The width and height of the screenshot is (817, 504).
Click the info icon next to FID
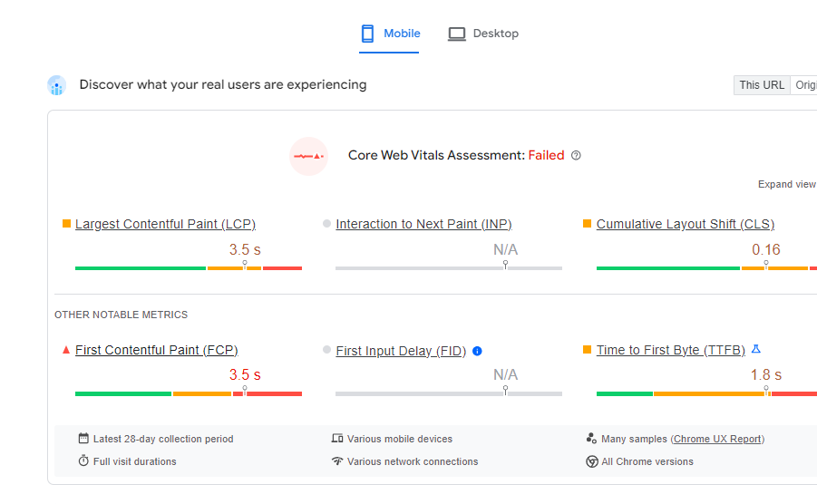pyautogui.click(x=477, y=351)
